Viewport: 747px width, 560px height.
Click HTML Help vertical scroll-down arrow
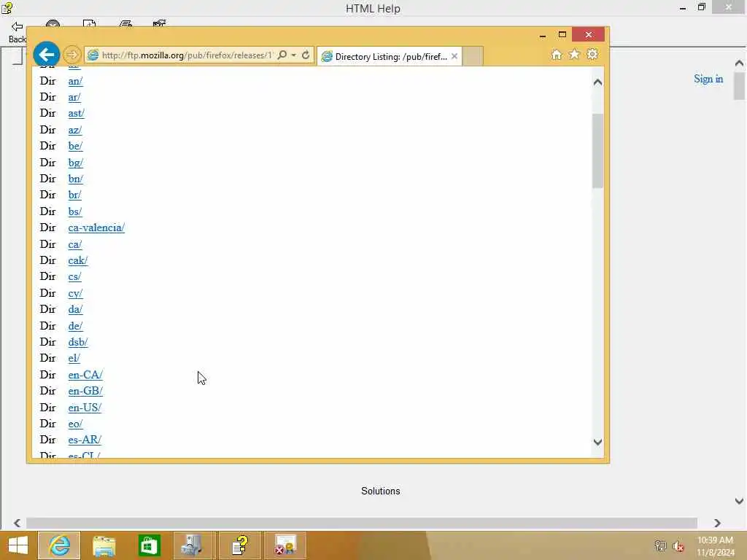point(740,501)
